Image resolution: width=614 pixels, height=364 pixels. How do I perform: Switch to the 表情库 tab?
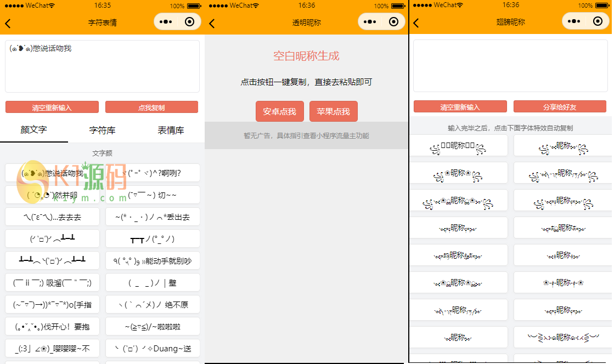[x=171, y=130]
